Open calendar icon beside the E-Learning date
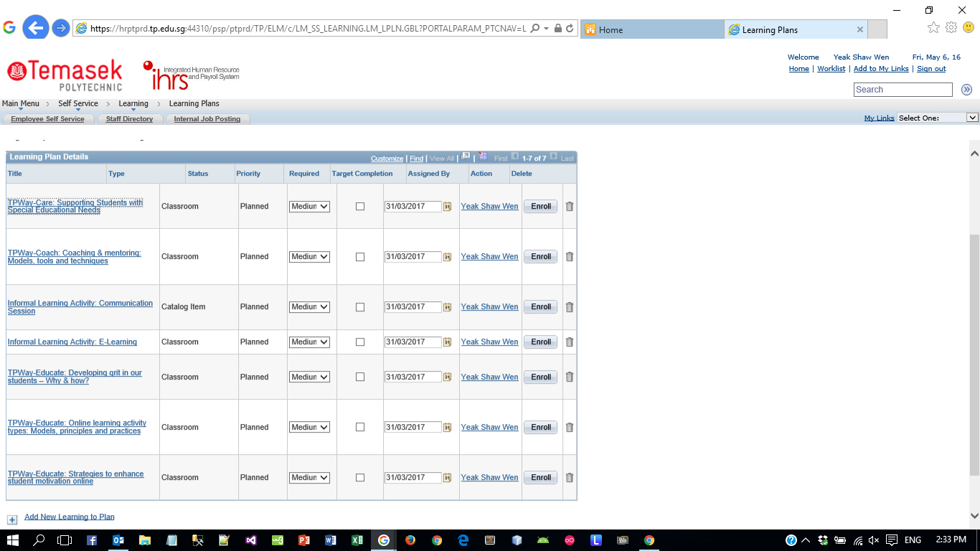Image resolution: width=980 pixels, height=551 pixels. (x=447, y=342)
